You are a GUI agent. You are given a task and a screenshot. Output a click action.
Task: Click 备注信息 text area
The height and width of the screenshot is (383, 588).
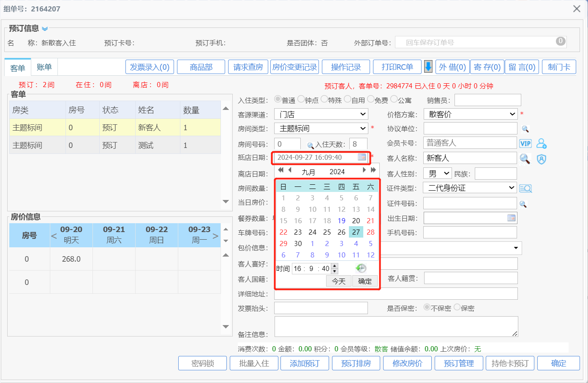396,327
